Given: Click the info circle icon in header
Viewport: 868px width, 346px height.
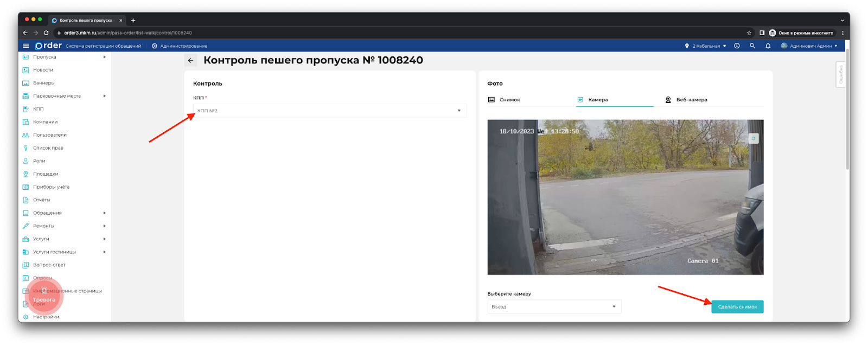Looking at the screenshot, I should [x=737, y=46].
